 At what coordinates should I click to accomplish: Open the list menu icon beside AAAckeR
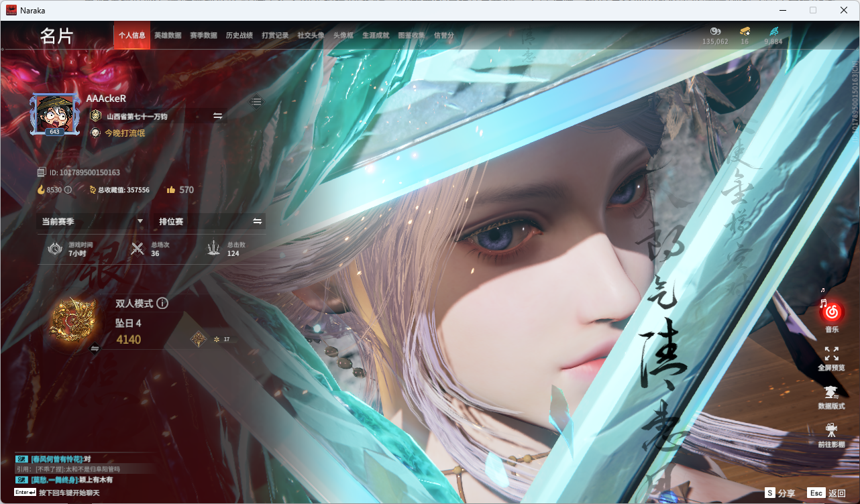pyautogui.click(x=256, y=102)
